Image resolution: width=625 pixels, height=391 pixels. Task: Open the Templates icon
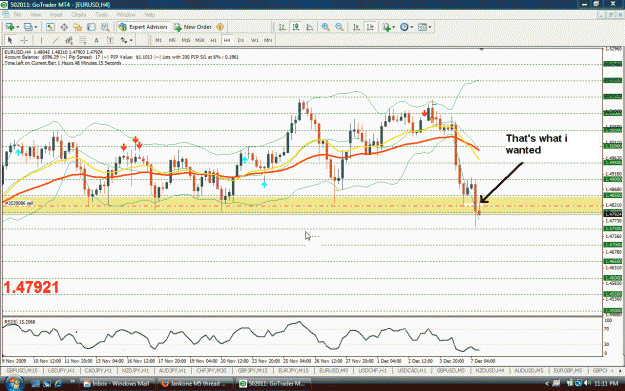click(x=422, y=27)
